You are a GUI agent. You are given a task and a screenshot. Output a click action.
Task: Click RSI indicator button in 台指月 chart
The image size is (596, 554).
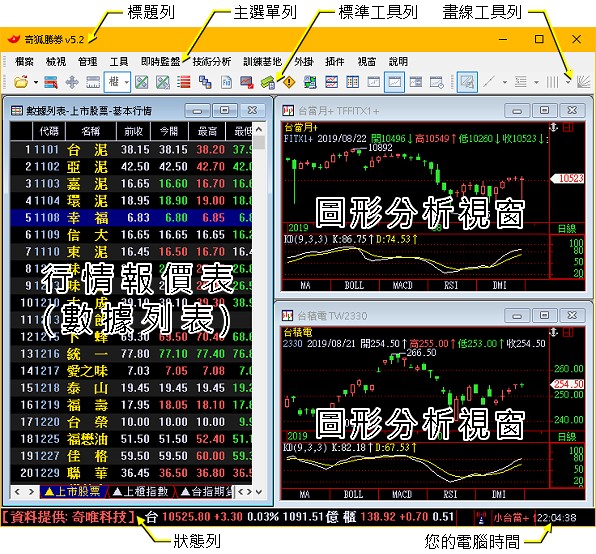point(451,285)
